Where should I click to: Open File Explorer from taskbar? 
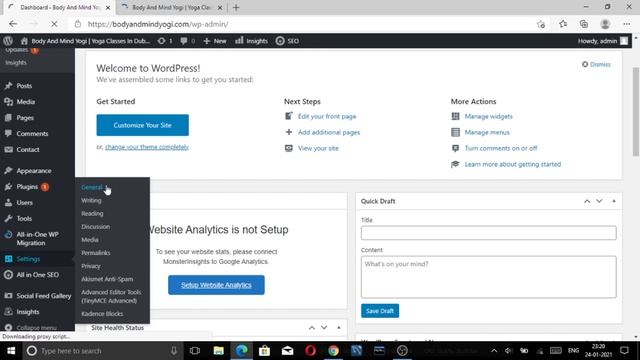pyautogui.click(x=219, y=351)
